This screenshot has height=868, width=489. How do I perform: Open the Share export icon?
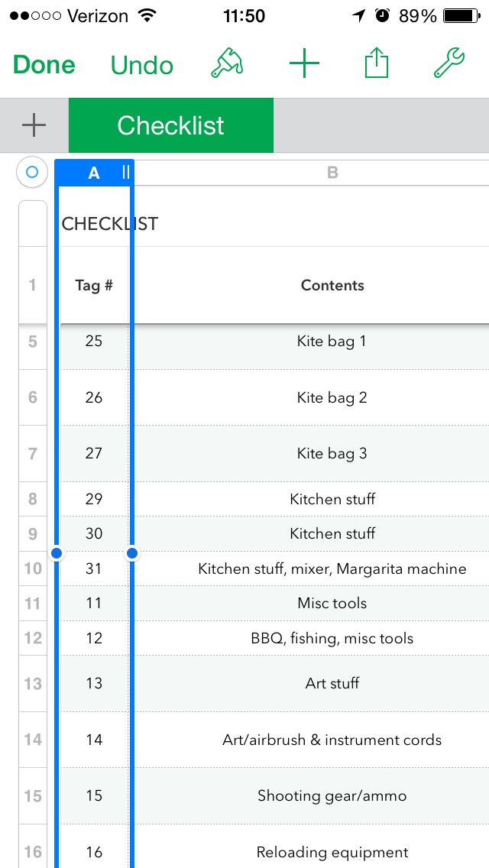click(377, 63)
